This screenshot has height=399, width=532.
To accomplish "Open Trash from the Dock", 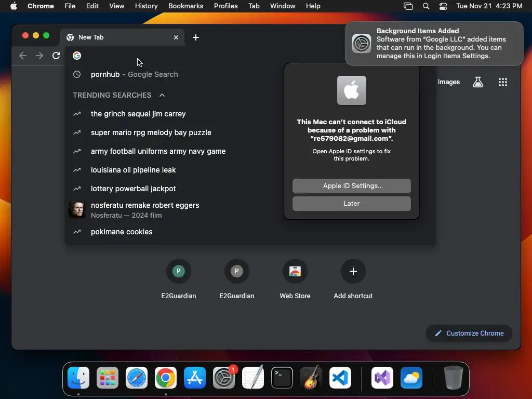I will pyautogui.click(x=453, y=378).
